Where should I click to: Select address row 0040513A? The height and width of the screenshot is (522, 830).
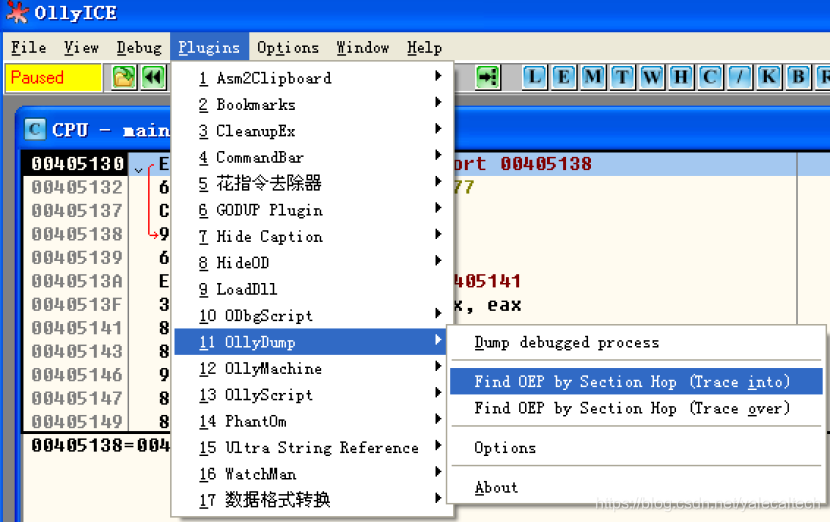pos(77,281)
